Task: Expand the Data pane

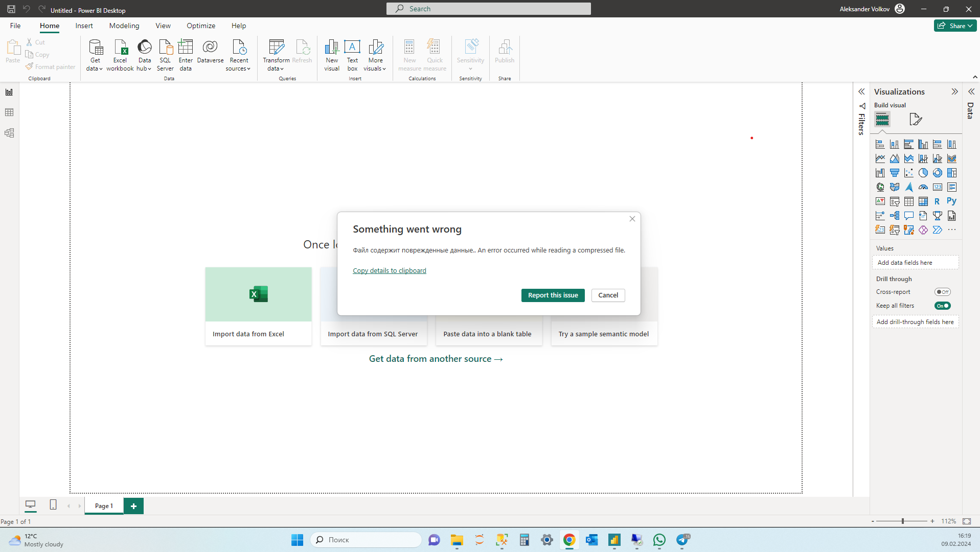Action: (971, 91)
